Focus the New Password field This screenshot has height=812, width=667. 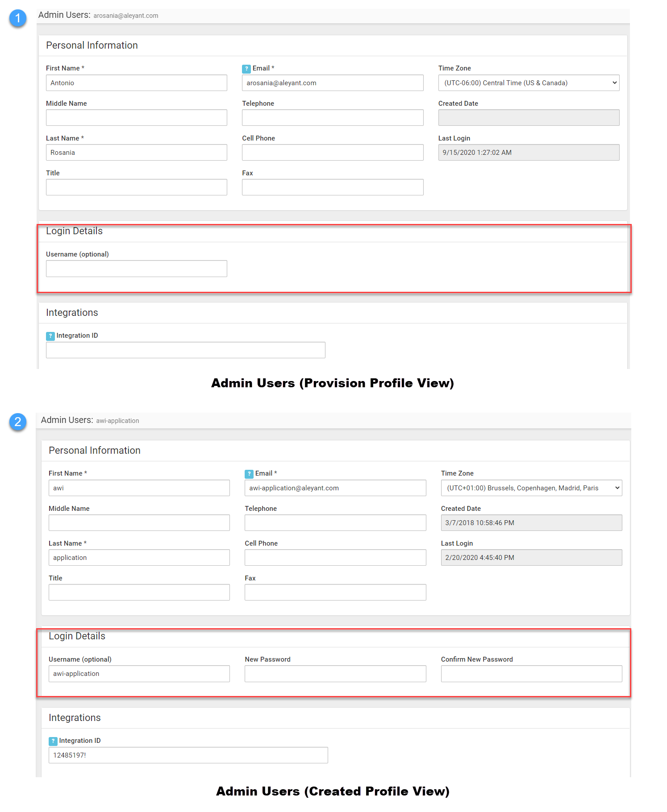pyautogui.click(x=335, y=674)
